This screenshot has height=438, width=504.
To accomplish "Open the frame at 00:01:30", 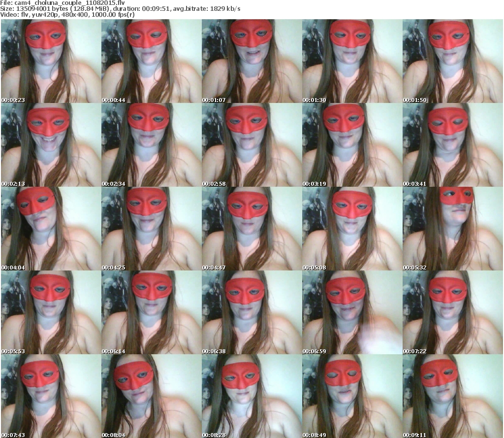I will [x=352, y=61].
